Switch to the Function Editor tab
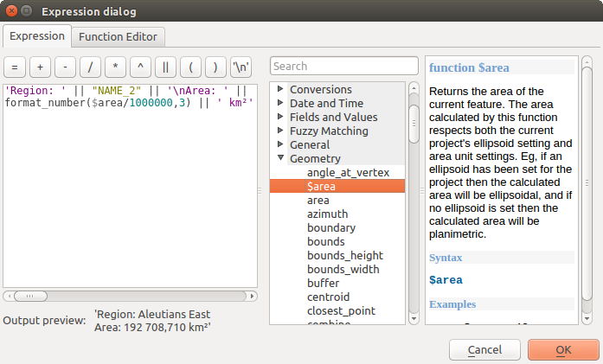603x364 pixels. coord(119,36)
